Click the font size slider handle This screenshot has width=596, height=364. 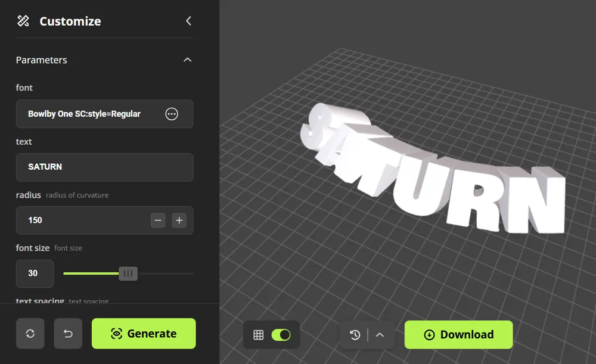[128, 273]
